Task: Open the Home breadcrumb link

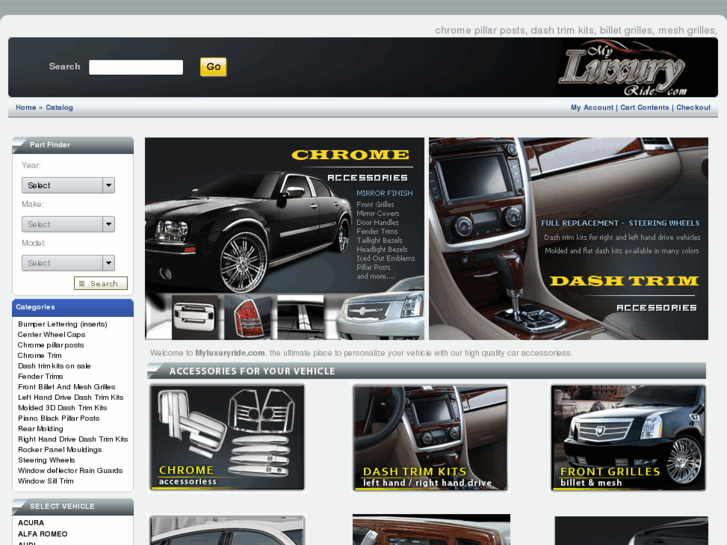Action: pos(26,108)
